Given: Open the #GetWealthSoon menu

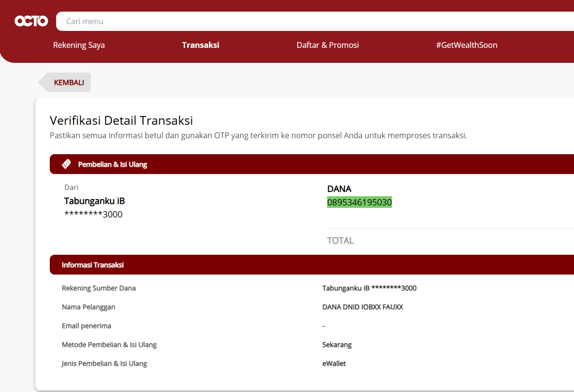Looking at the screenshot, I should 466,45.
